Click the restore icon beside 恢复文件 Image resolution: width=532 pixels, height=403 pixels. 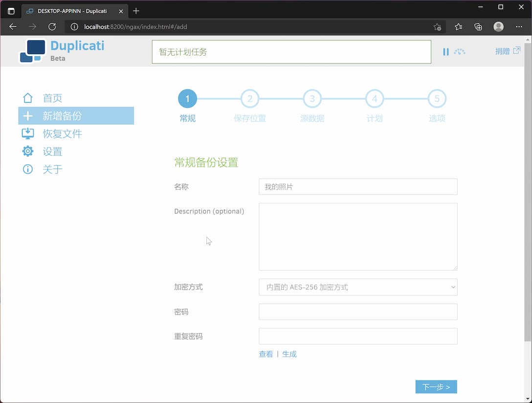point(28,133)
